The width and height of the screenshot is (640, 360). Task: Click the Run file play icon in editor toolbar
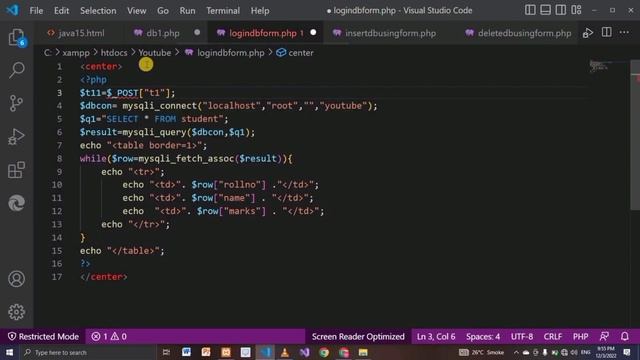coord(588,33)
